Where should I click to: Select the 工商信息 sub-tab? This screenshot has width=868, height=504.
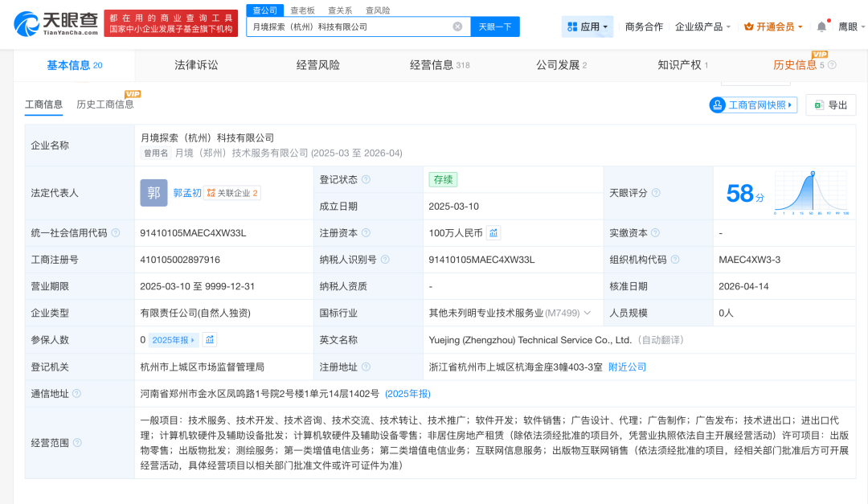point(43,104)
